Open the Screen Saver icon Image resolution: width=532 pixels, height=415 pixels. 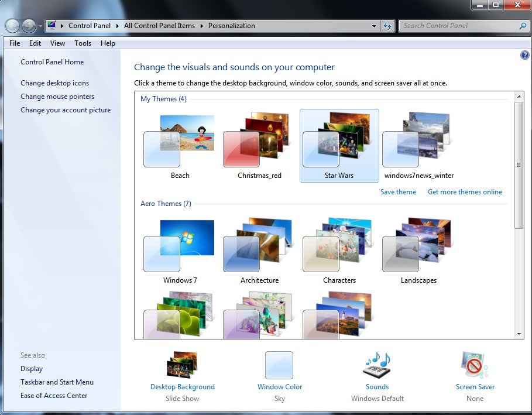click(x=475, y=365)
